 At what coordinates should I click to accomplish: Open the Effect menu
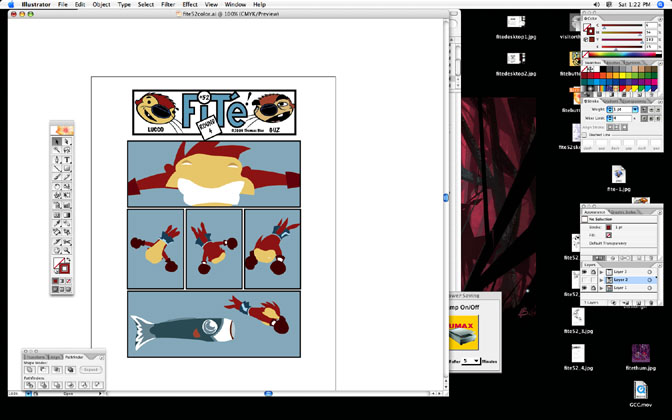(x=190, y=4)
